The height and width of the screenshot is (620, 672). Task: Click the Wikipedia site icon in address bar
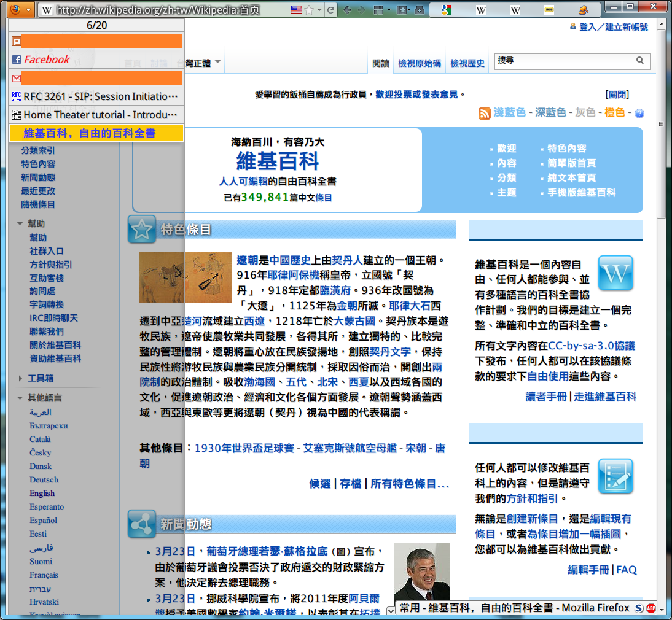point(47,10)
